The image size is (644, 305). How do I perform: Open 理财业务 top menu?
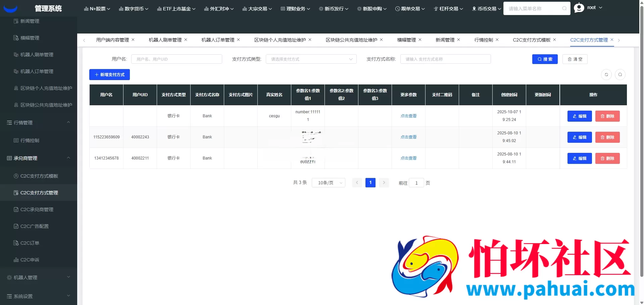click(x=295, y=9)
